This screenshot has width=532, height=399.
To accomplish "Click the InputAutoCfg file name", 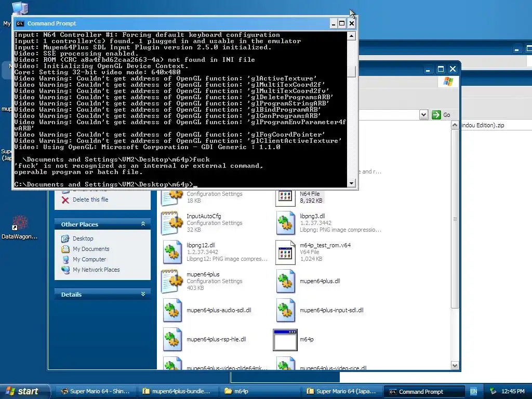I will [x=204, y=216].
